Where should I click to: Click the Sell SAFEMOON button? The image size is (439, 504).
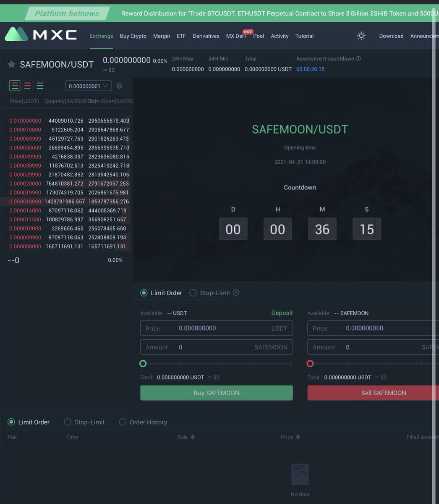point(373,393)
